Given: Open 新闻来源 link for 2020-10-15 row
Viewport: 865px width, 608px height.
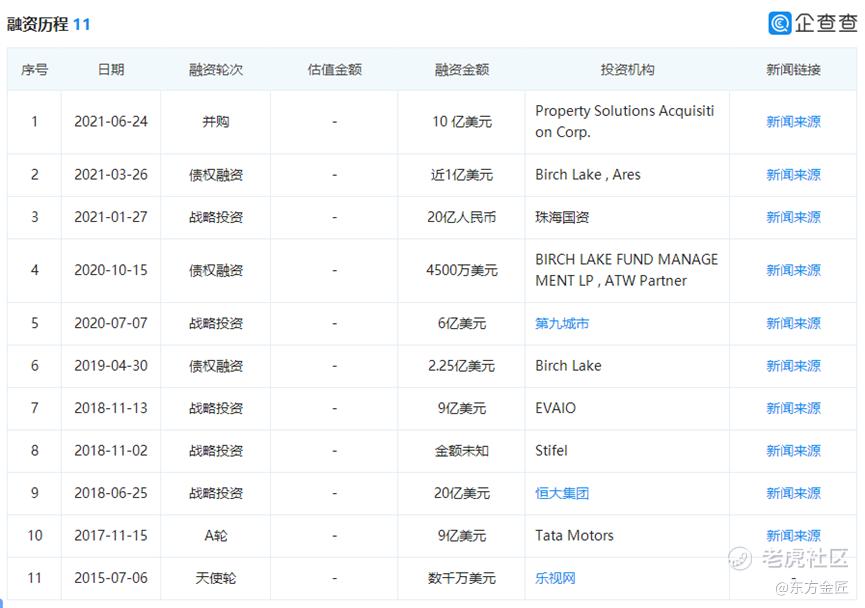Looking at the screenshot, I should point(793,270).
